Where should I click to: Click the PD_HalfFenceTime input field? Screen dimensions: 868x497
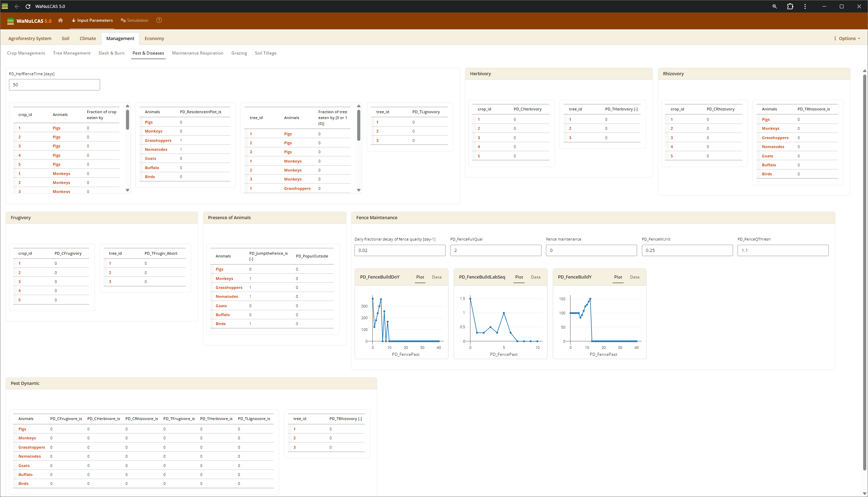click(55, 85)
